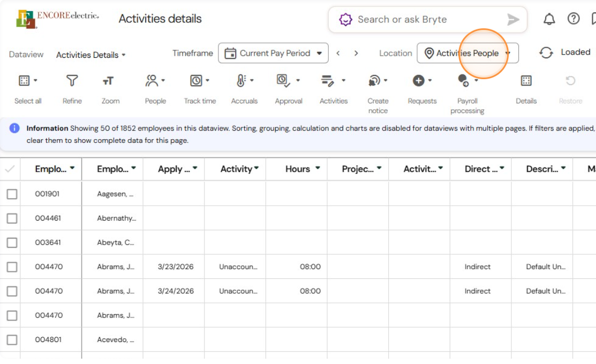Image resolution: width=596 pixels, height=364 pixels.
Task: Click the name Acevedo in the table
Action: click(x=116, y=340)
